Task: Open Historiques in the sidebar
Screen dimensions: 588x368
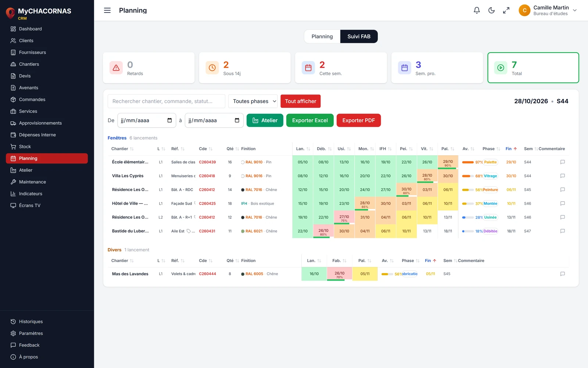Action: (x=47, y=322)
